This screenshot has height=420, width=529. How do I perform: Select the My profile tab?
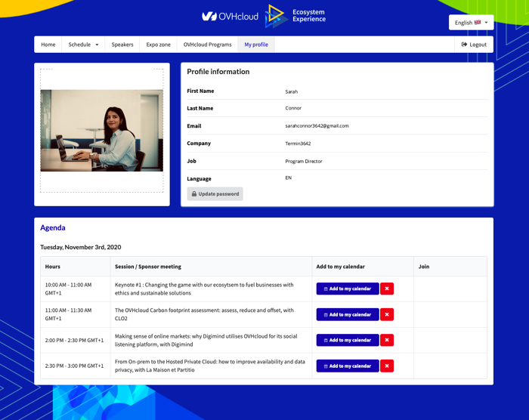[x=256, y=45]
